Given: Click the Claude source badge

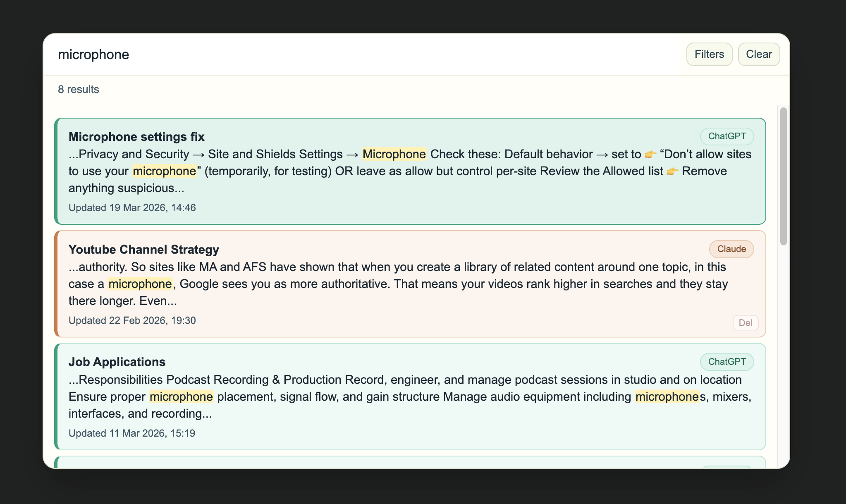Looking at the screenshot, I should [x=731, y=249].
